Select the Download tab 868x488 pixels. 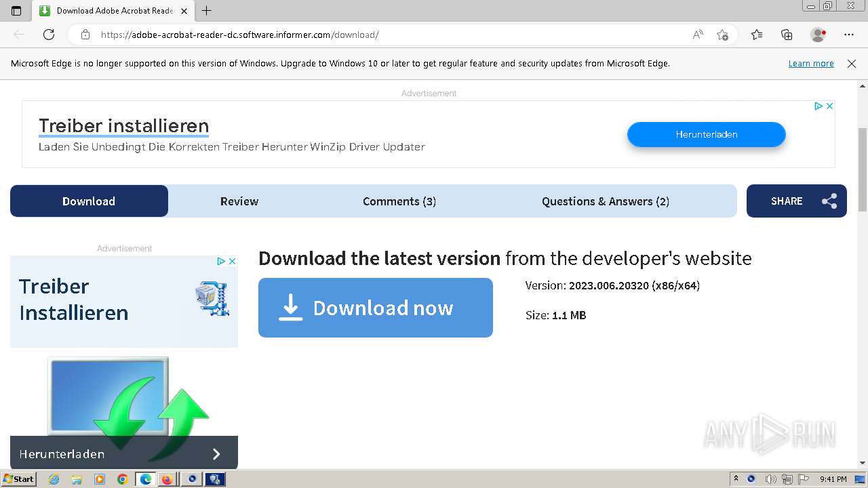coord(89,201)
